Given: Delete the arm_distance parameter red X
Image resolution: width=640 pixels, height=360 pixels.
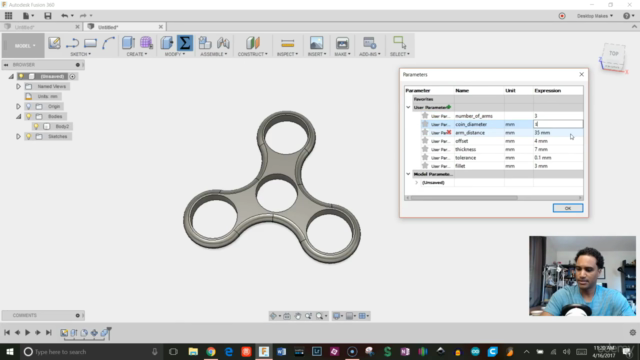Looking at the screenshot, I should (449, 132).
